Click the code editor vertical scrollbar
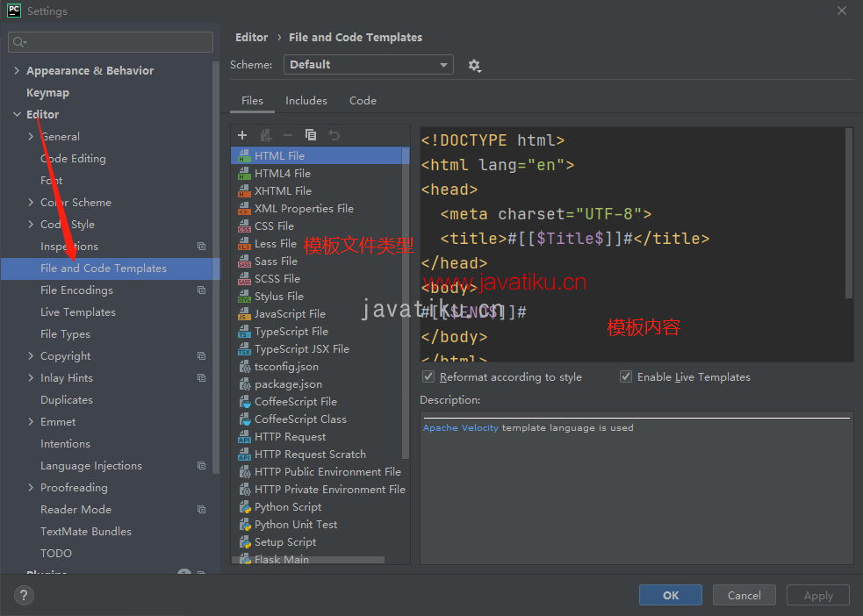 849,213
